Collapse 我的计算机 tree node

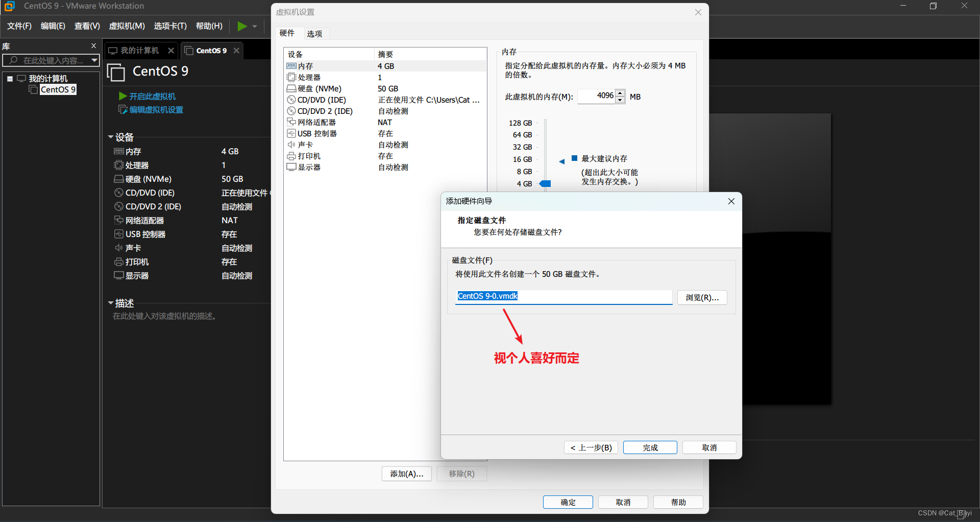coord(10,79)
